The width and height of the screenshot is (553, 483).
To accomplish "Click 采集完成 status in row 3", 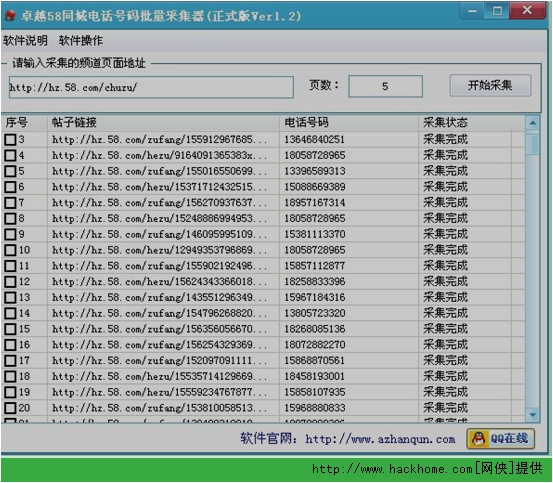I will [445, 140].
